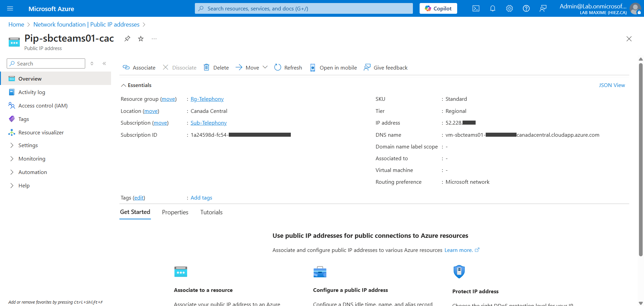Switch to the Properties tab

pyautogui.click(x=175, y=212)
